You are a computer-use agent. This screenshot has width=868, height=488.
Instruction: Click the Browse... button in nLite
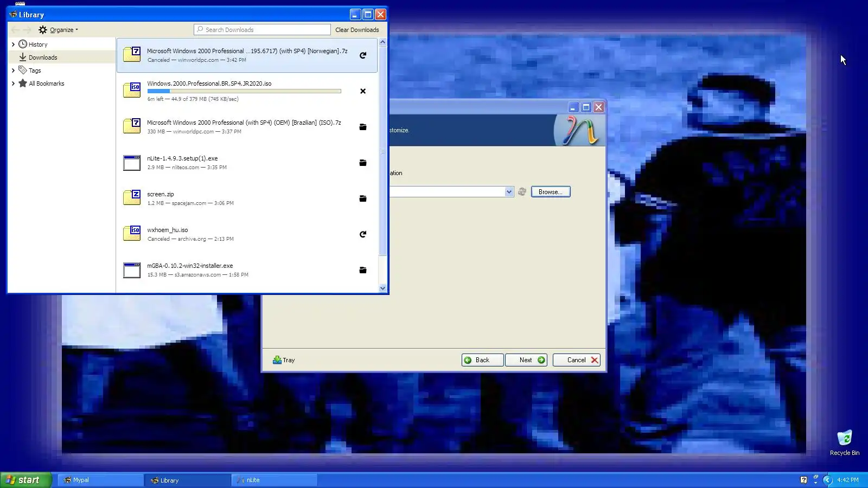(551, 192)
